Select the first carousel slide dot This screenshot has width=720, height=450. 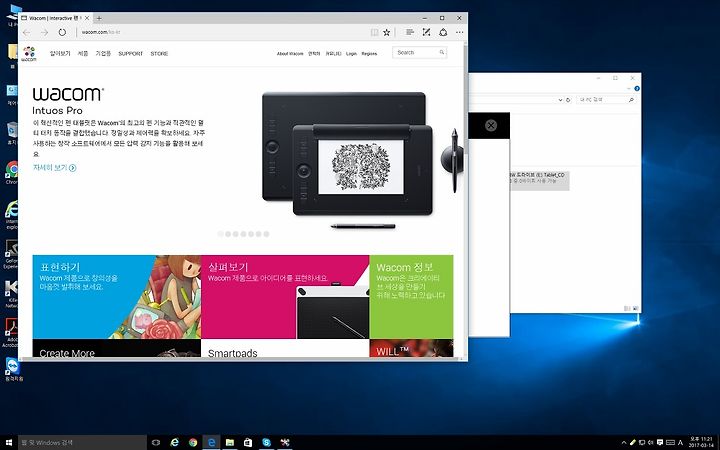220,234
